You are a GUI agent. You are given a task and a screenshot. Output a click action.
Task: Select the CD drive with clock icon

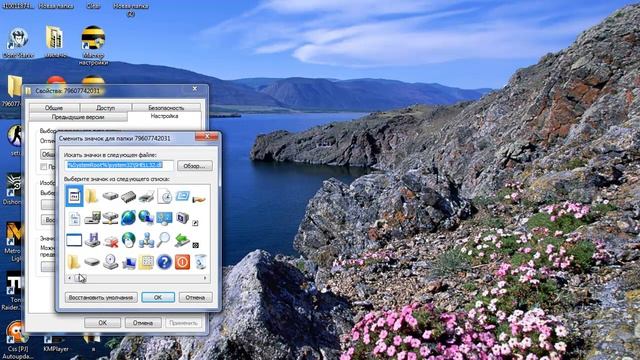coord(110,262)
